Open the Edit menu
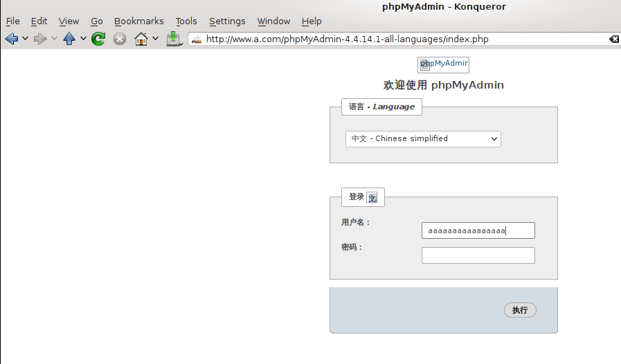The image size is (621, 364). (x=39, y=21)
